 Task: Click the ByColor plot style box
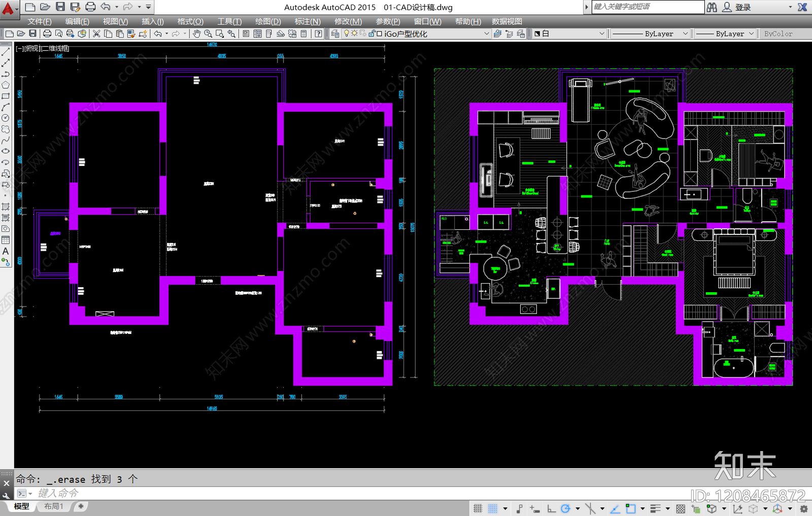[x=785, y=33]
